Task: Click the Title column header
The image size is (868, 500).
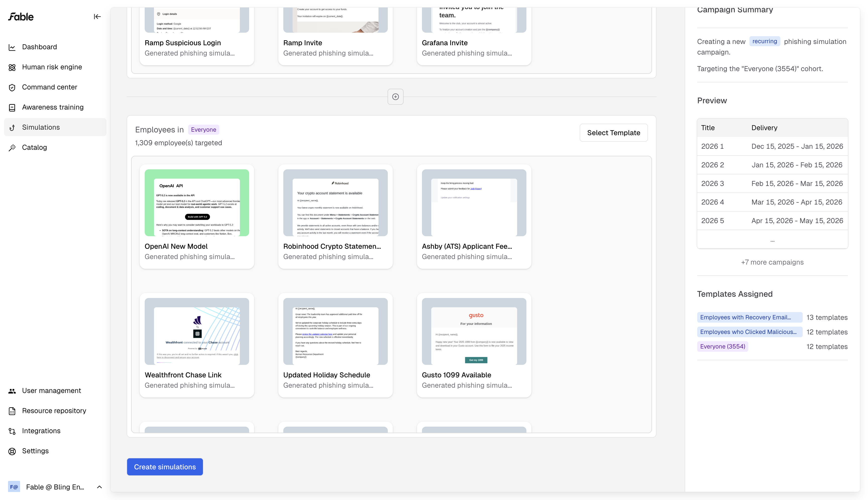Action: [708, 128]
